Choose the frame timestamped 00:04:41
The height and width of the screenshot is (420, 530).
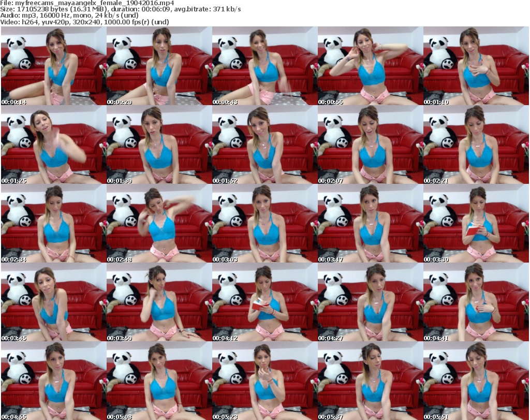(x=476, y=302)
